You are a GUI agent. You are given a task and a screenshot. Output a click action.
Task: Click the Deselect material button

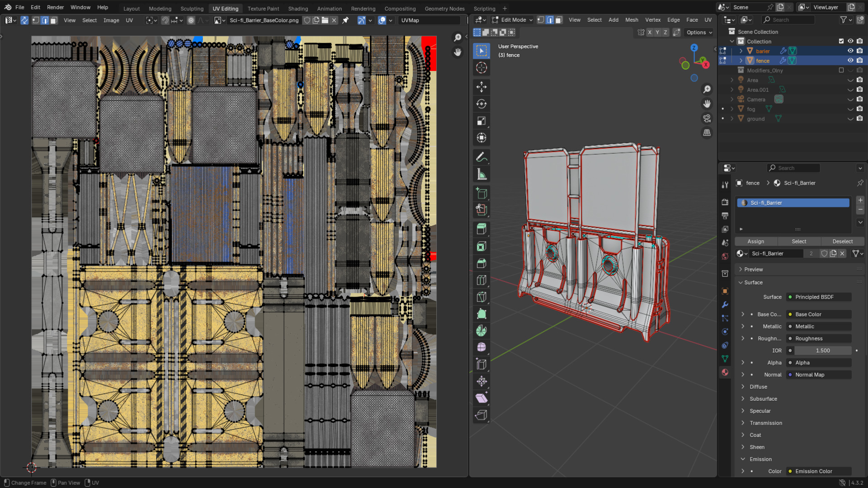843,242
